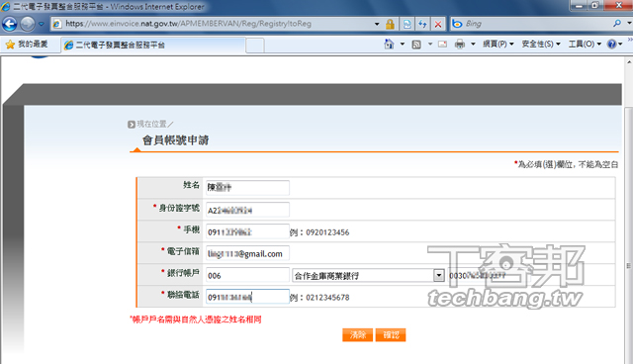Click the 姓名 name input field
The image size is (633, 364).
tap(247, 188)
